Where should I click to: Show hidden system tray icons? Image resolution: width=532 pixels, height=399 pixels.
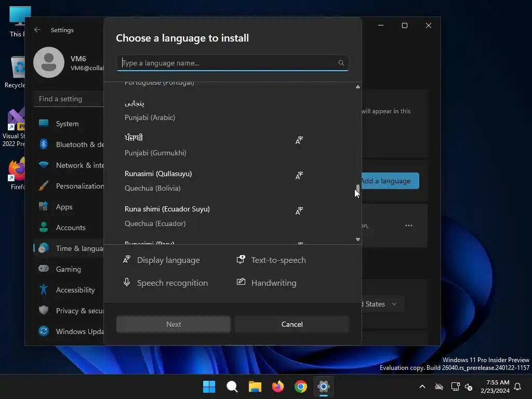click(x=422, y=387)
